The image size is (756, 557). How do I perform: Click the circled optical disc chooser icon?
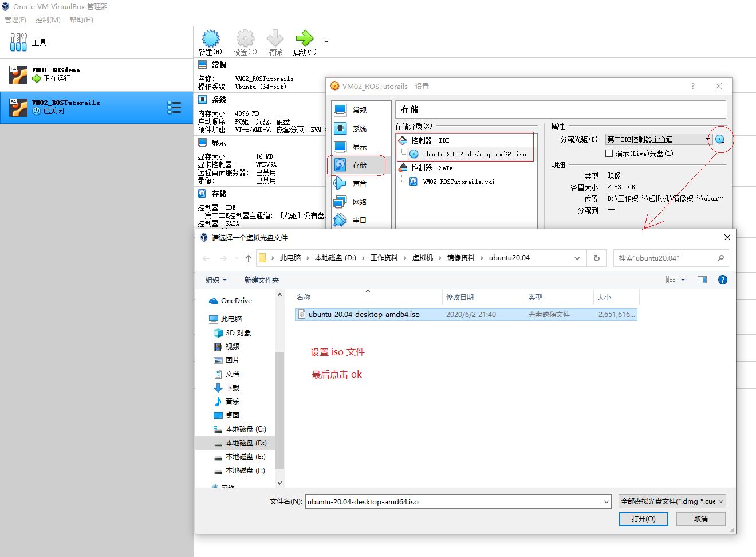click(x=719, y=139)
